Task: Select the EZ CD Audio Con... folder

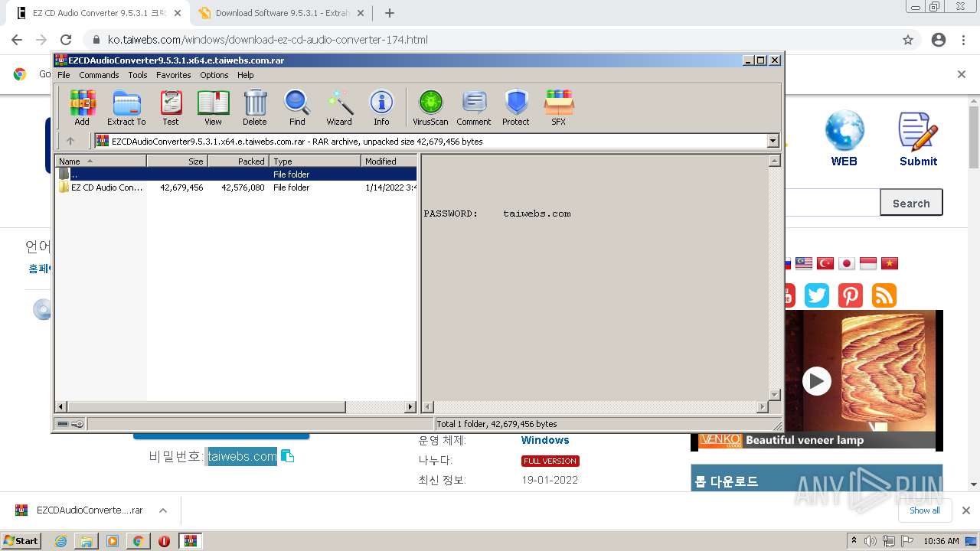Action: pos(236,187)
